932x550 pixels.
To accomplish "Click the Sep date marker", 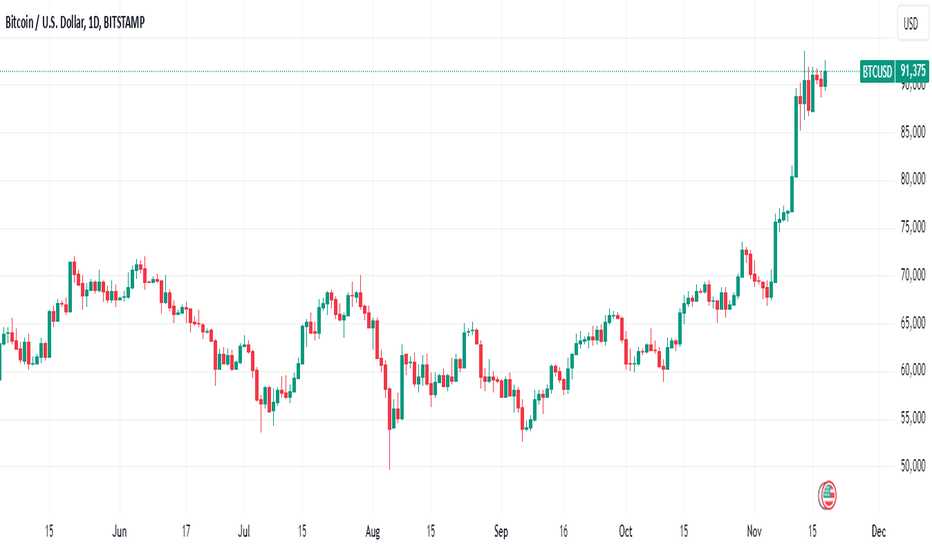I will 501,531.
